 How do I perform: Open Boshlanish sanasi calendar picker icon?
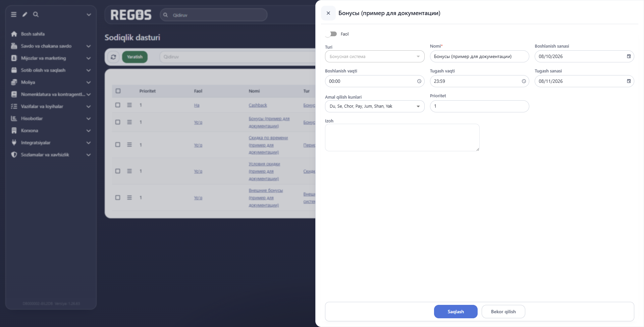tap(629, 56)
